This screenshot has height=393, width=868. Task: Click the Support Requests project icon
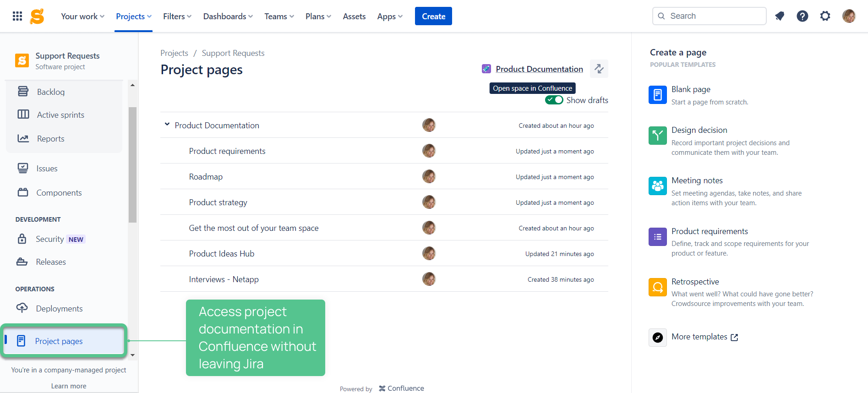click(x=22, y=60)
